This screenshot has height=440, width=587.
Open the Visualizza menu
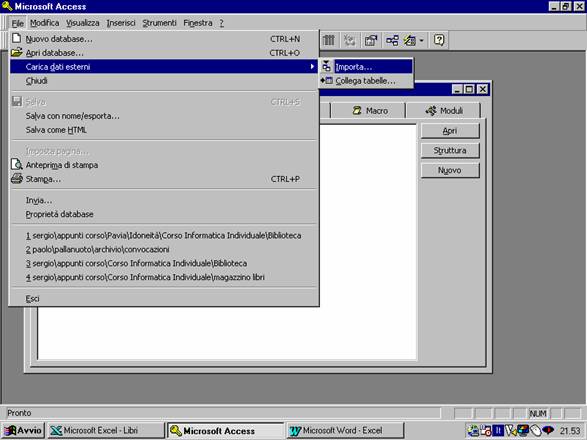click(83, 23)
